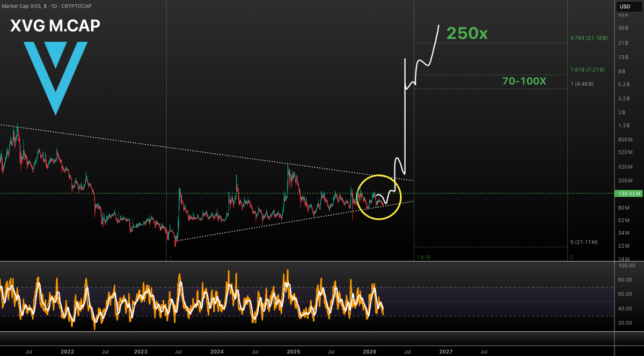This screenshot has width=644, height=356.
Task: Click the 3.2B price scale label
Action: pyautogui.click(x=624, y=99)
